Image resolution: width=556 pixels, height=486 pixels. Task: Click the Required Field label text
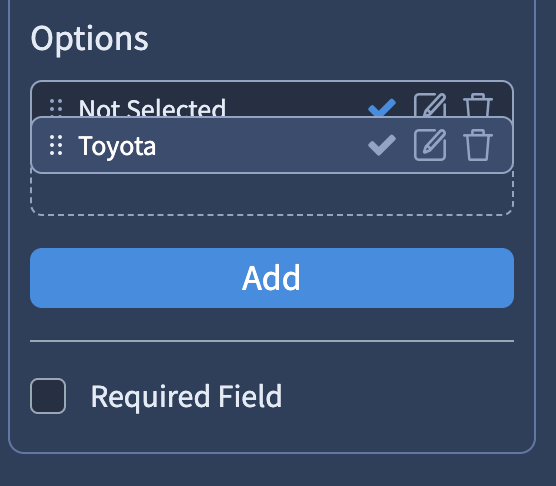[x=187, y=397]
